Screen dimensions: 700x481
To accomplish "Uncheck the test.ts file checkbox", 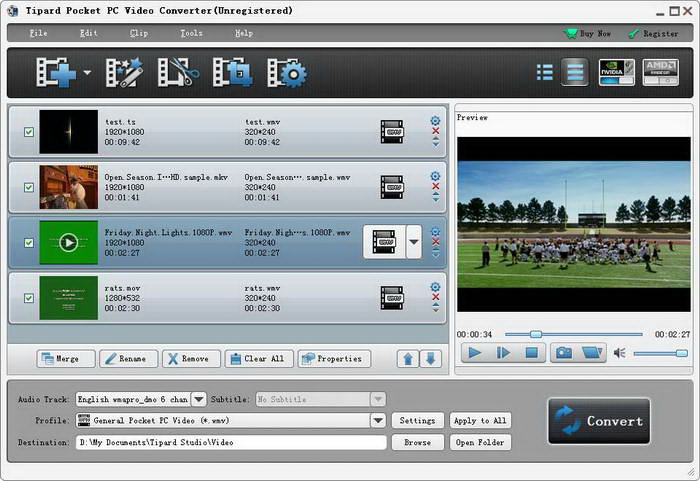I will (x=29, y=132).
